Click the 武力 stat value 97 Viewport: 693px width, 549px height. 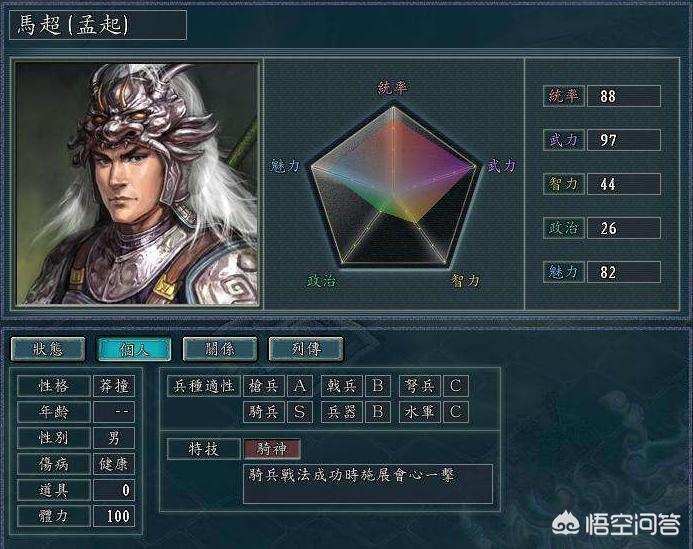[624, 140]
